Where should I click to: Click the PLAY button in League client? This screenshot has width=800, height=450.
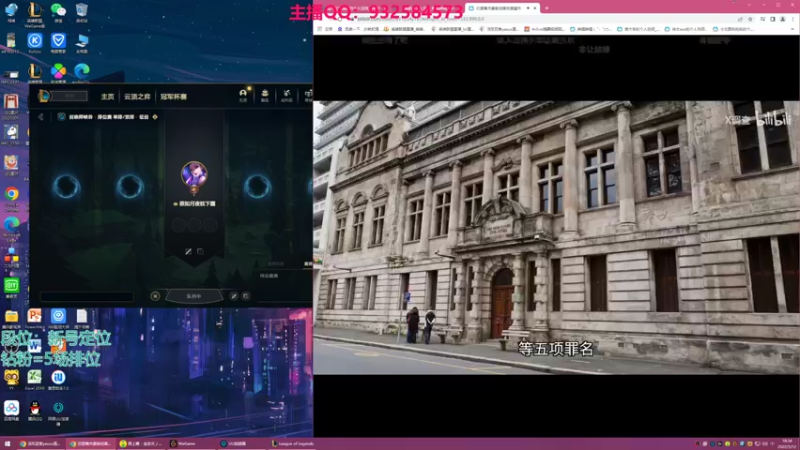click(x=70, y=96)
